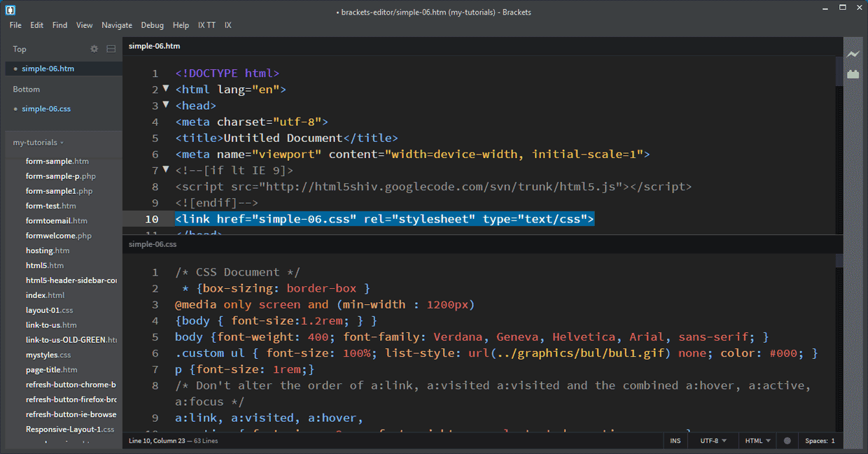This screenshot has width=868, height=454.
Task: Click the linting status circle indicator
Action: pos(787,441)
